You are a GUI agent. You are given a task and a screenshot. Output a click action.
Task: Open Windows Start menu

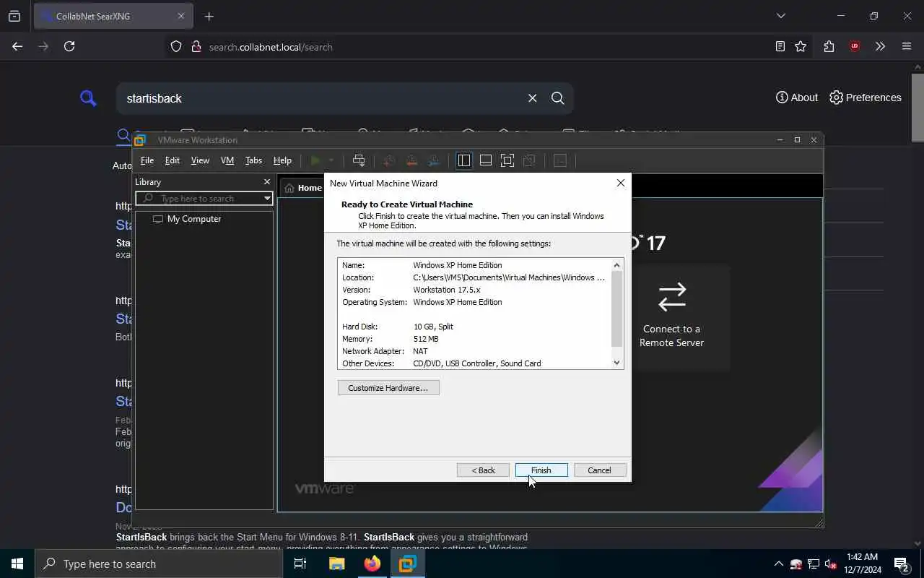pos(17,564)
